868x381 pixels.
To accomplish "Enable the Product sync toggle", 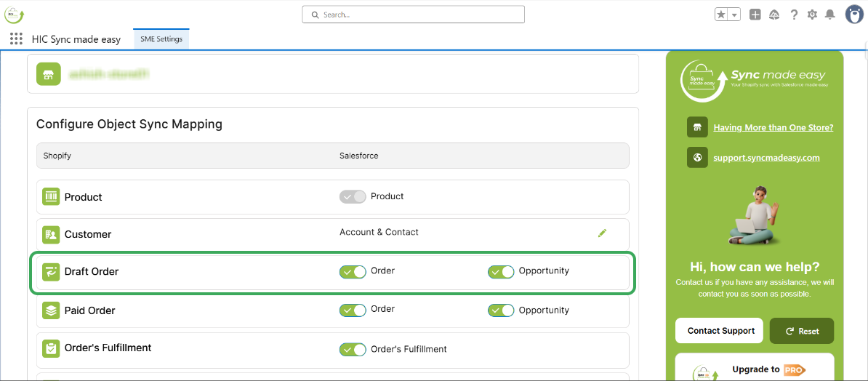I will (353, 196).
